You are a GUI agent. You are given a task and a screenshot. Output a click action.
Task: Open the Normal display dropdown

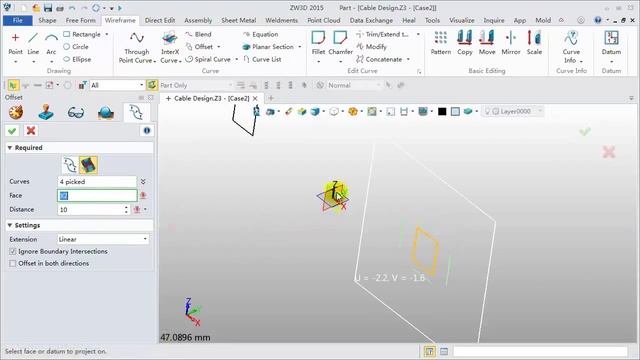pos(353,85)
